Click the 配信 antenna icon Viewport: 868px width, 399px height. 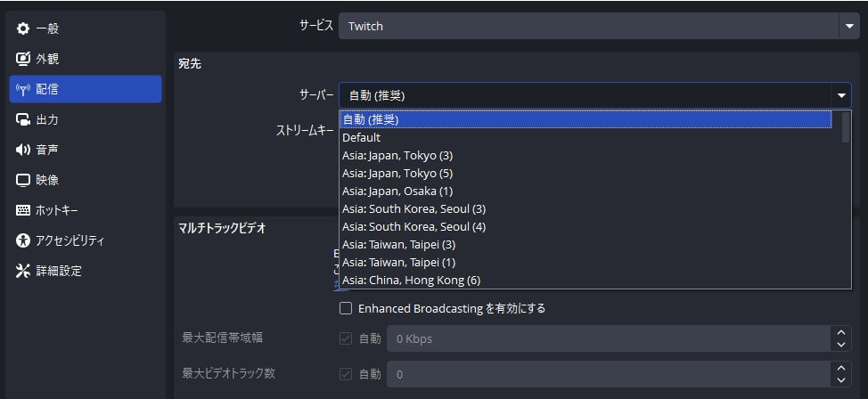(x=22, y=89)
